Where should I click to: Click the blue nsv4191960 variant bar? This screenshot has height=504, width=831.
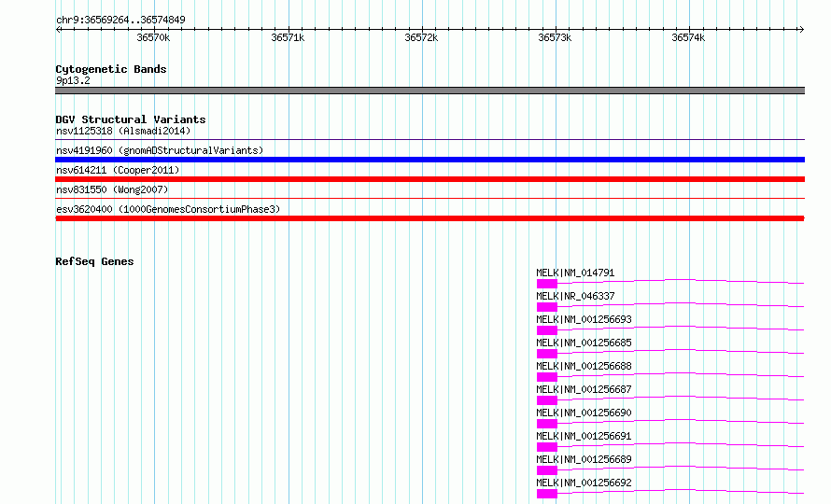tap(430, 160)
